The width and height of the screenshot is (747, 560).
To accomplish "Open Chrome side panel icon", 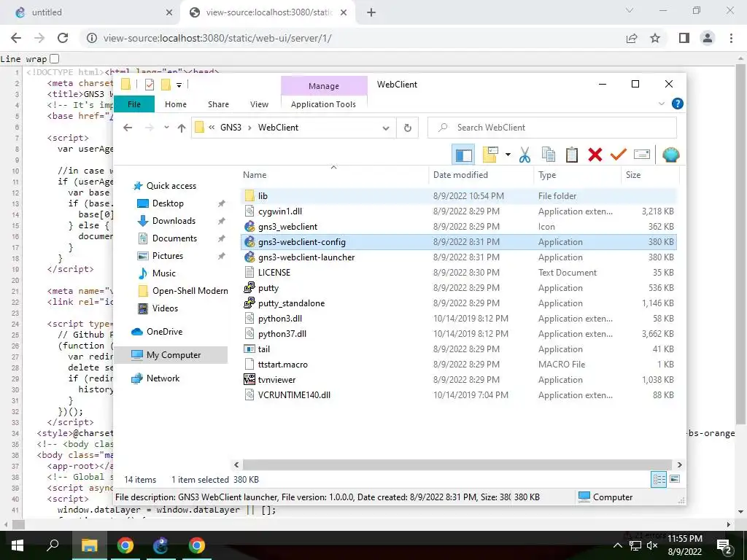I will [x=684, y=38].
